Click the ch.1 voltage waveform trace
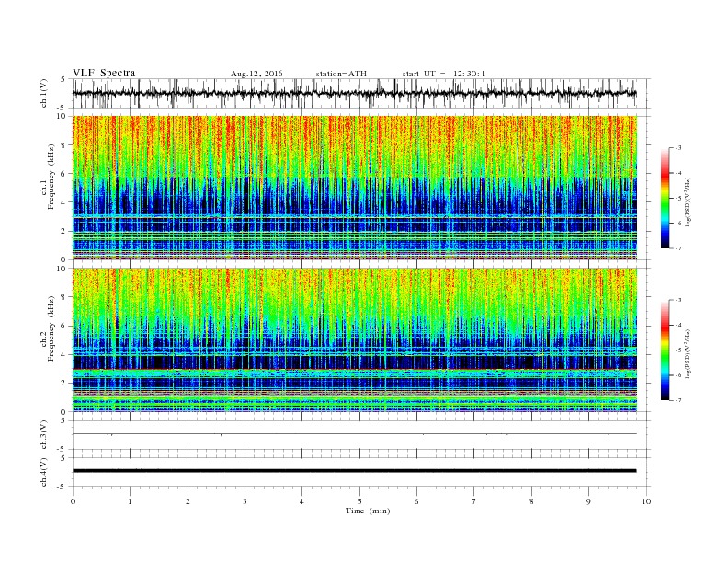Viewport: 728px width, 563px height. pos(354,93)
